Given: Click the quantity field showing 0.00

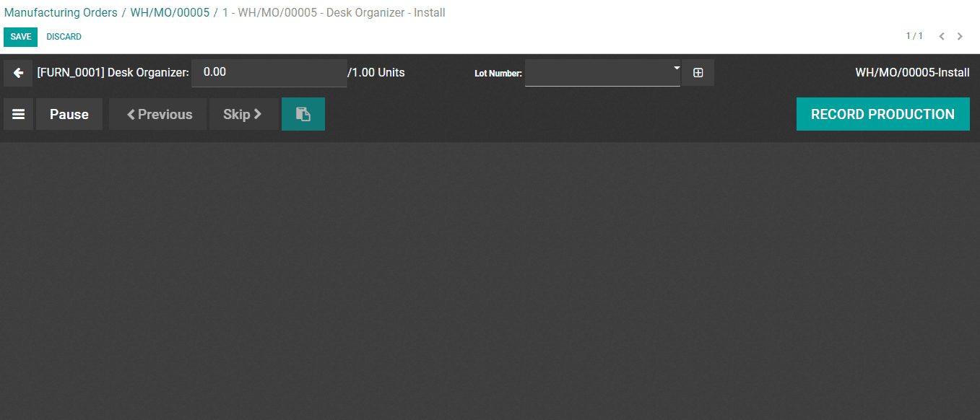Looking at the screenshot, I should (269, 72).
